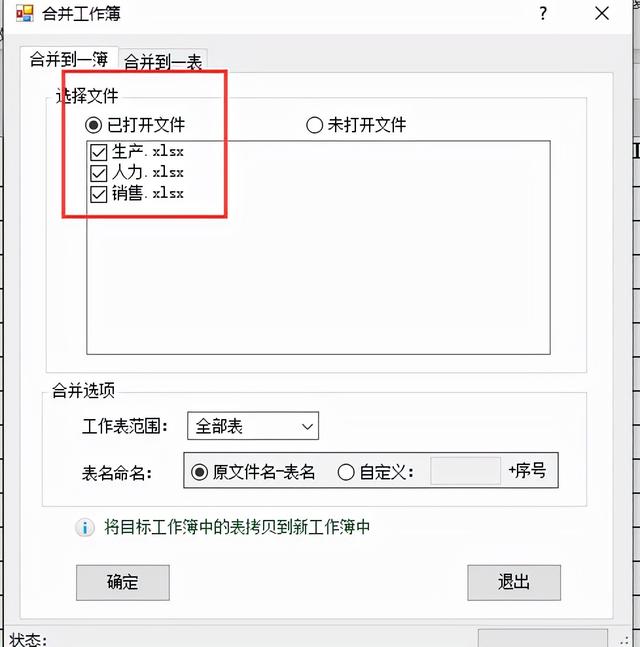Click the 自定义 name text field

tap(465, 471)
